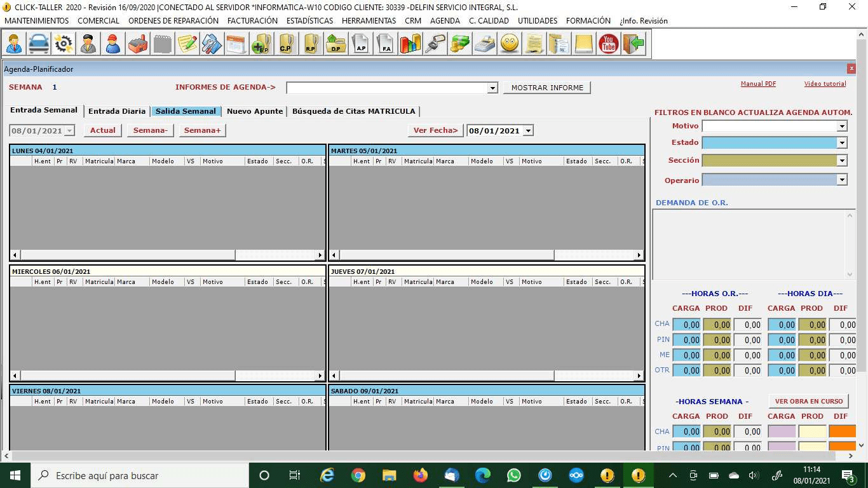Click the colored bar chart statistics icon
This screenshot has width=868, height=488.
click(410, 44)
